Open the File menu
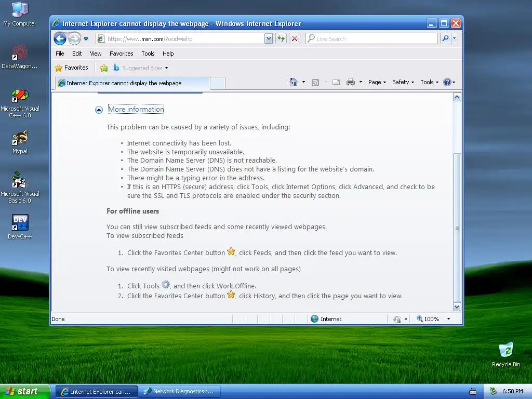Image resolution: width=532 pixels, height=399 pixels. [60, 54]
